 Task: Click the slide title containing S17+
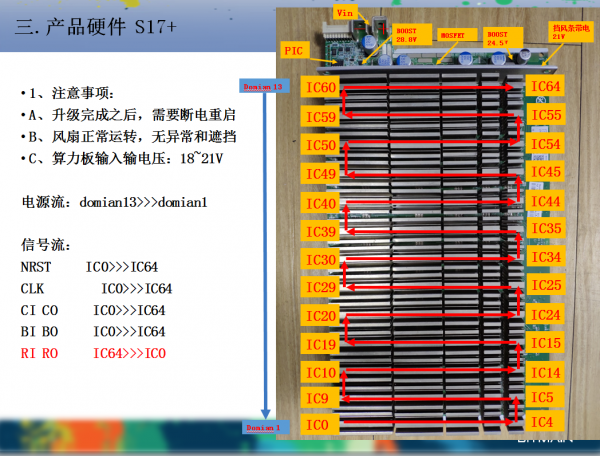point(95,29)
